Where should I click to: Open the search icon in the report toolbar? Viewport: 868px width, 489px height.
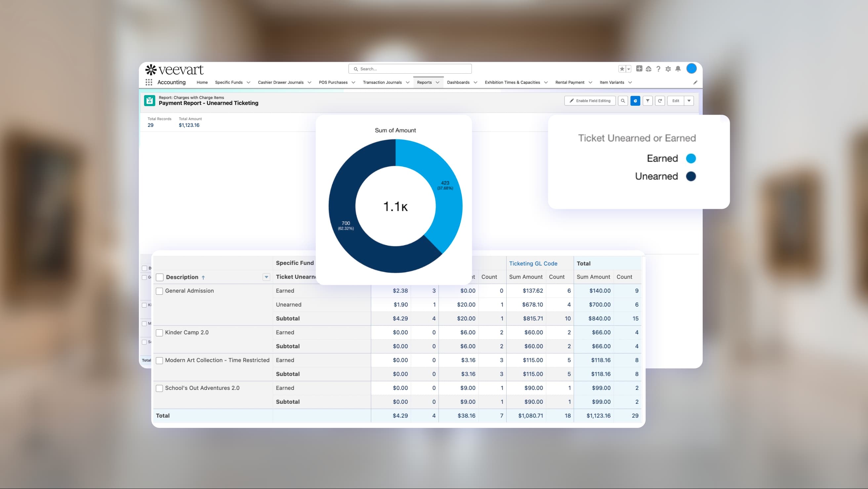click(x=623, y=101)
